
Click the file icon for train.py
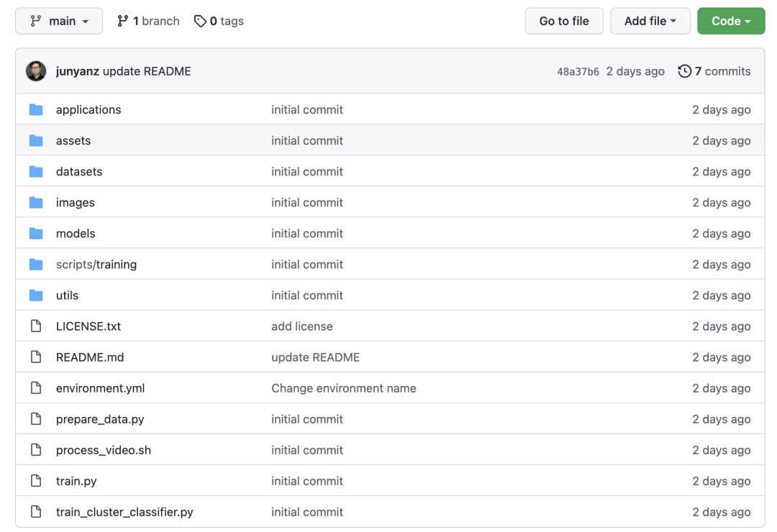coord(36,480)
